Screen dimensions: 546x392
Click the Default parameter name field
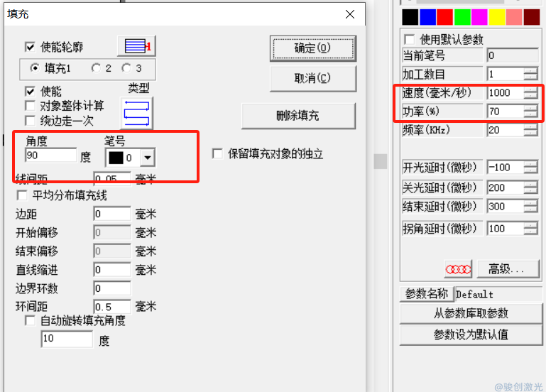(x=498, y=294)
